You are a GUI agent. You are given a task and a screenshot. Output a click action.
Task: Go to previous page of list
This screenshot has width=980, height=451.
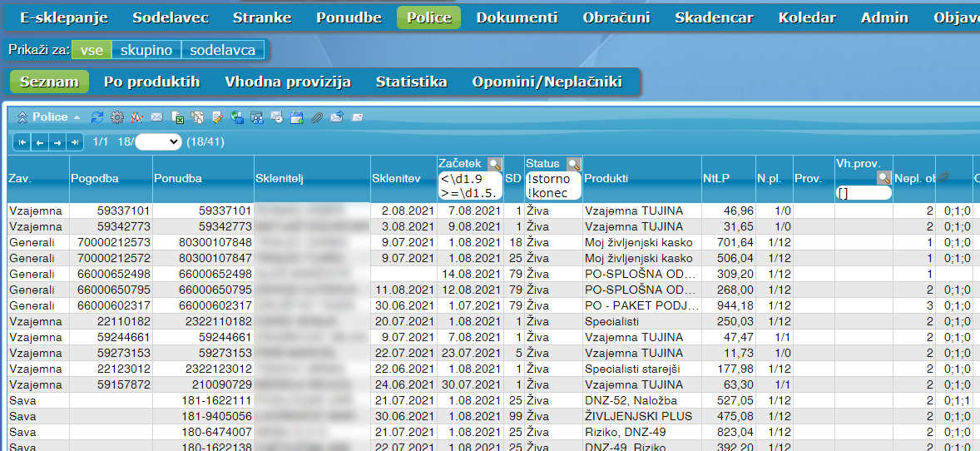click(39, 142)
